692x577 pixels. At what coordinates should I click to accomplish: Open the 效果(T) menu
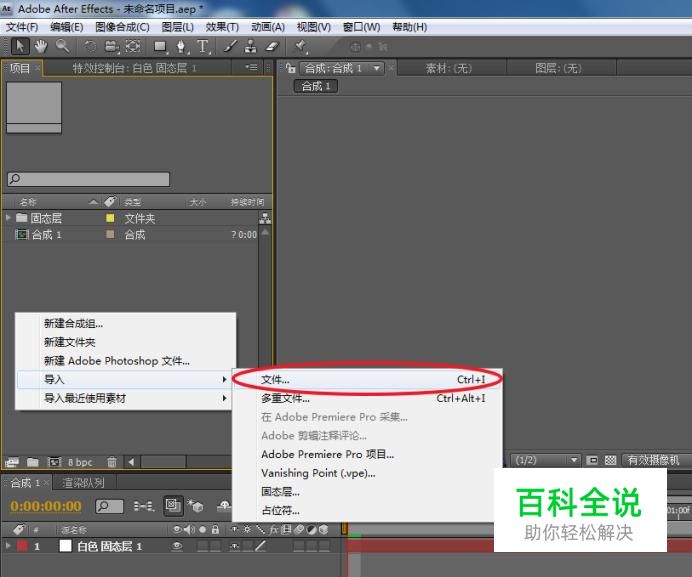(x=222, y=27)
